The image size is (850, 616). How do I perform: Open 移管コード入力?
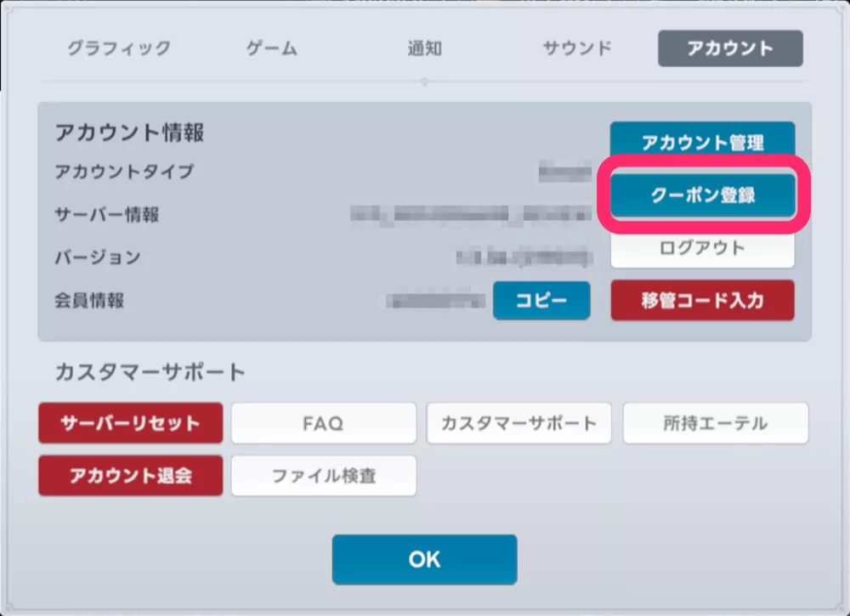[x=702, y=301]
